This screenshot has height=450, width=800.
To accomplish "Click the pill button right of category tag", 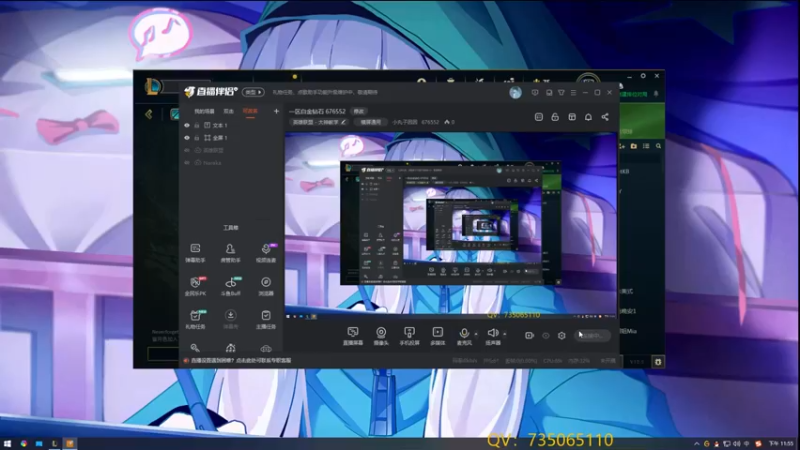I will click(371, 122).
